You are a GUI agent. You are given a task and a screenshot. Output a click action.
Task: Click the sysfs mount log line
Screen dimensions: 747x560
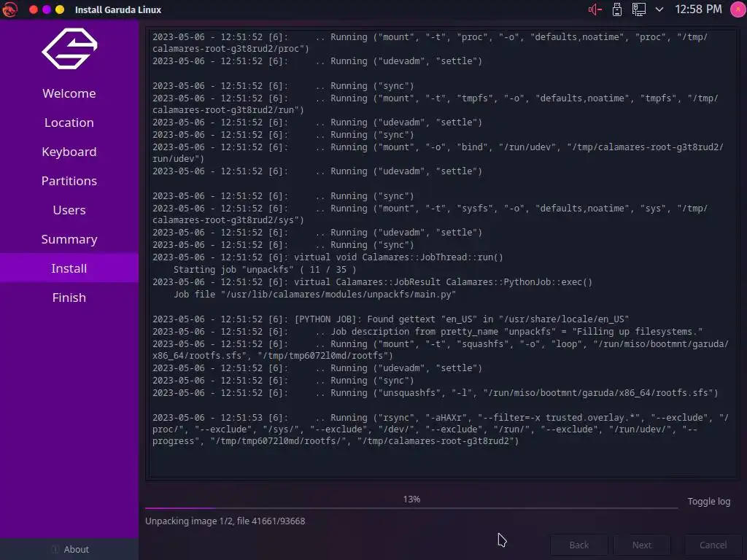tap(430, 214)
